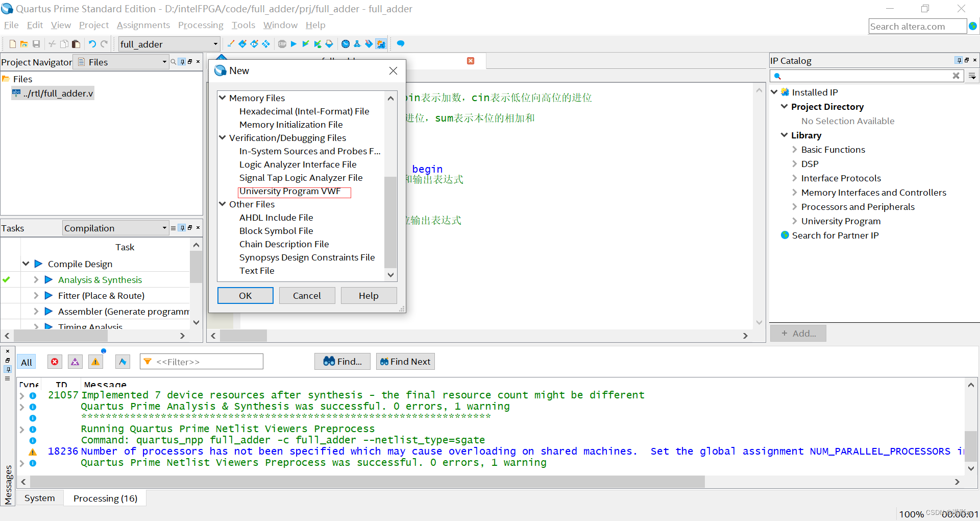Collapse the Memory Files group

(x=223, y=98)
